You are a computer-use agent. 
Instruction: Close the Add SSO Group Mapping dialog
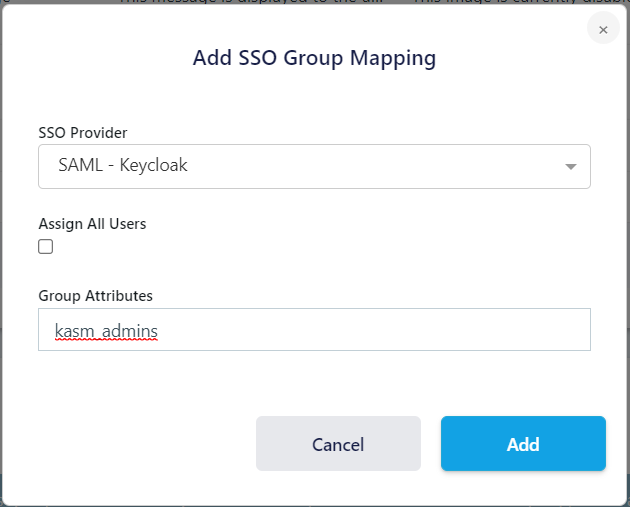tap(602, 30)
